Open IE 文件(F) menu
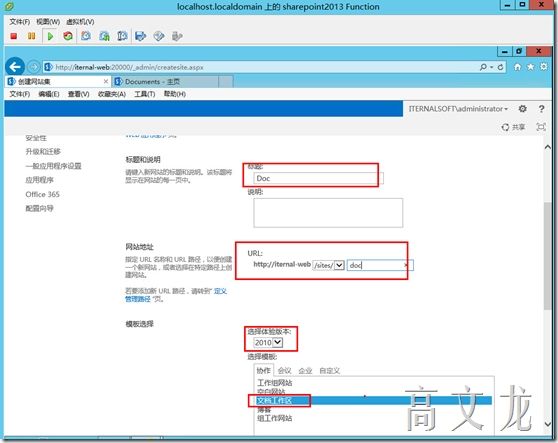This screenshot has width=558, height=443. point(19,94)
